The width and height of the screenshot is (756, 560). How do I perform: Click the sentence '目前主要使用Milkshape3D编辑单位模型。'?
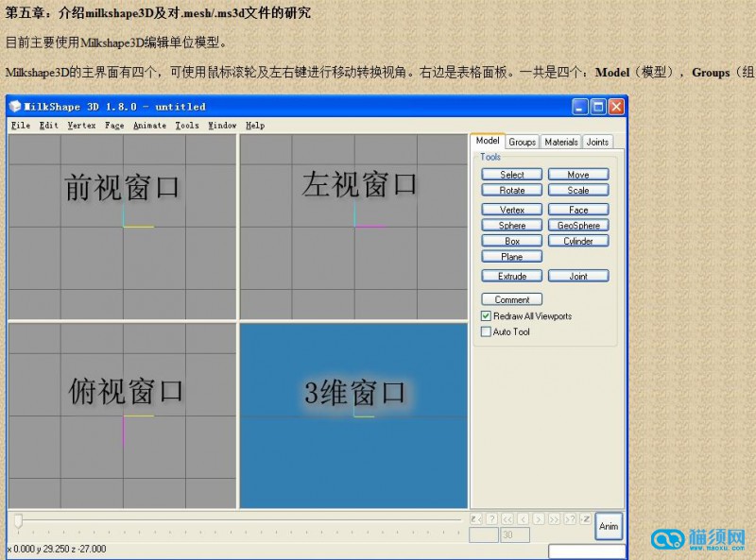(115, 42)
